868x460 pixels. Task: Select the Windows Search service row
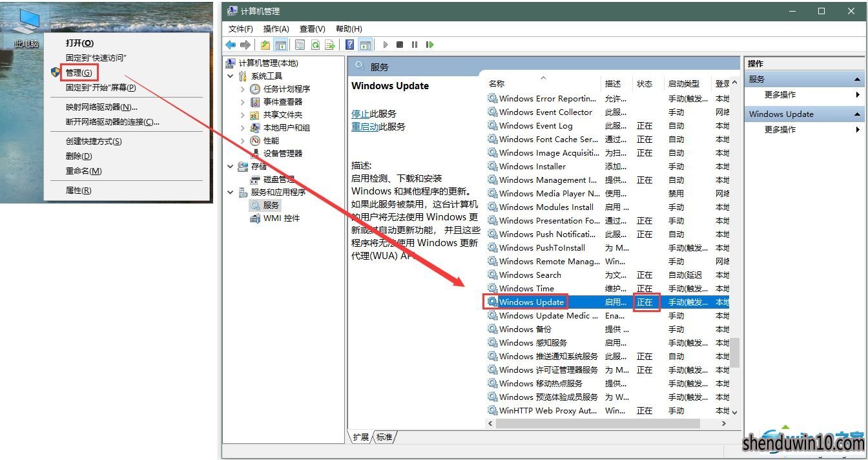[x=607, y=275]
